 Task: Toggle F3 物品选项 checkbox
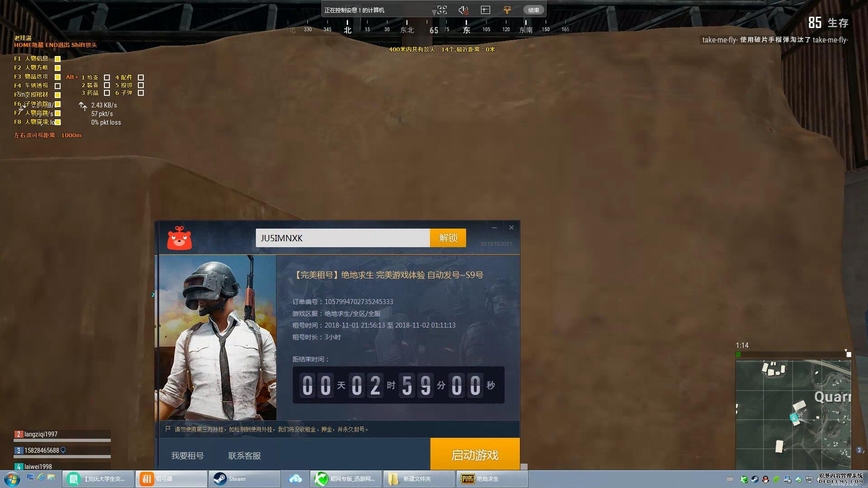point(57,77)
